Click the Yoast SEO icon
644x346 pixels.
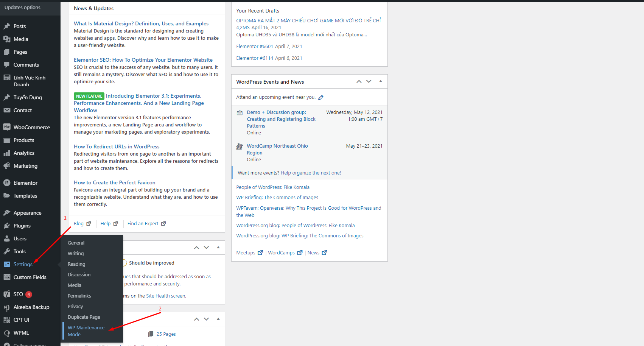coord(7,294)
